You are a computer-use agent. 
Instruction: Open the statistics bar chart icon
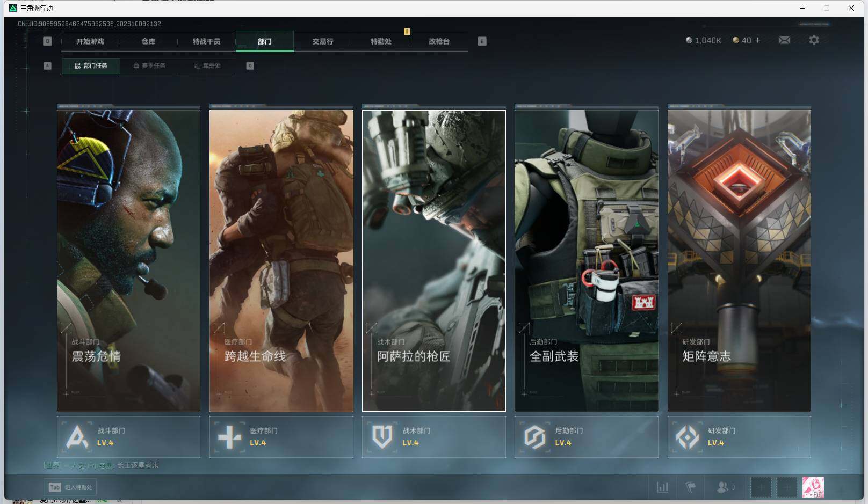(663, 487)
